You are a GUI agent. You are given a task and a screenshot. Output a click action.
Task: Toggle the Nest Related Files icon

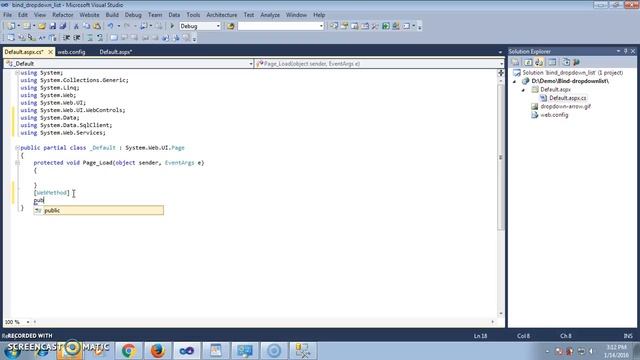pyautogui.click(x=539, y=62)
